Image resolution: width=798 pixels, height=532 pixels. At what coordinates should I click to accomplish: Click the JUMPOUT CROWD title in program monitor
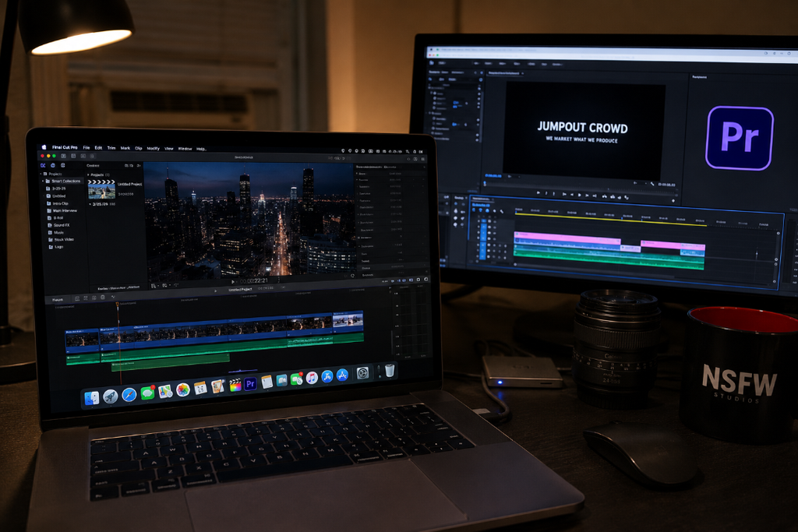point(582,128)
